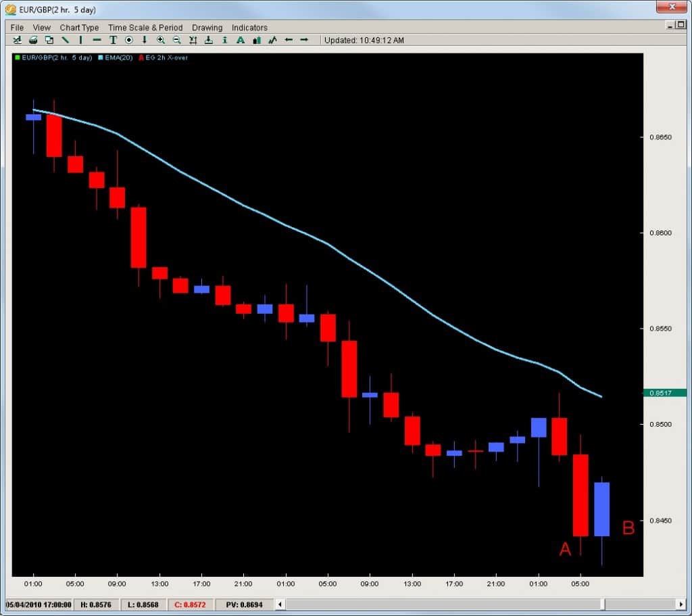The image size is (692, 616).
Task: Click the green EUR/GBP legend color square
Action: (x=17, y=57)
